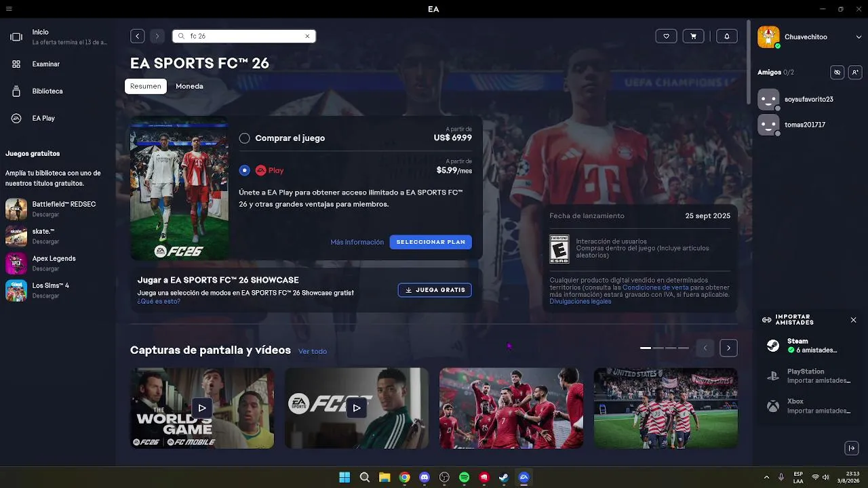Click the search field containing 'fc 26'
Viewport: 868px width, 488px height.
tap(244, 36)
